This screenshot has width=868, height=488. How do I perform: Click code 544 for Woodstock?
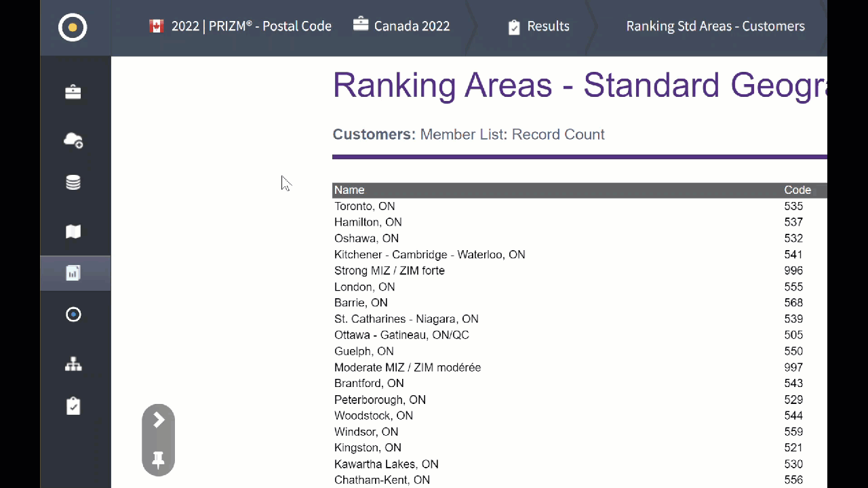[793, 415]
